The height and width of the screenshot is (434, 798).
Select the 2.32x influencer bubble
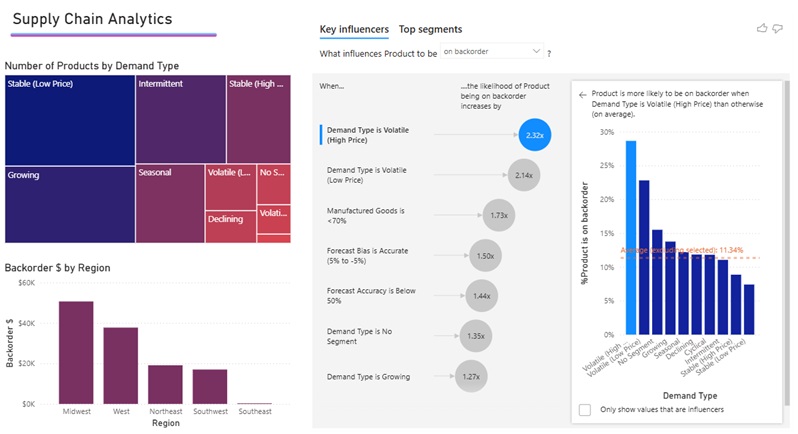pyautogui.click(x=535, y=134)
